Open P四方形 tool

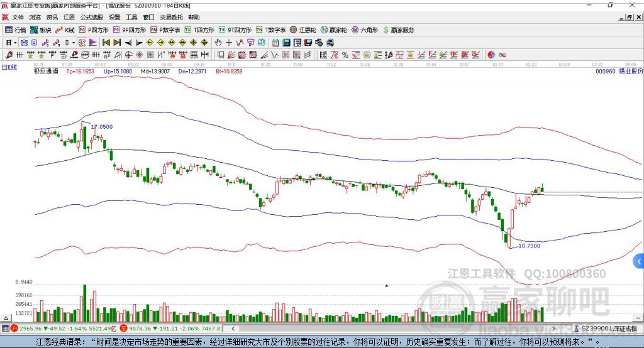tap(94, 30)
